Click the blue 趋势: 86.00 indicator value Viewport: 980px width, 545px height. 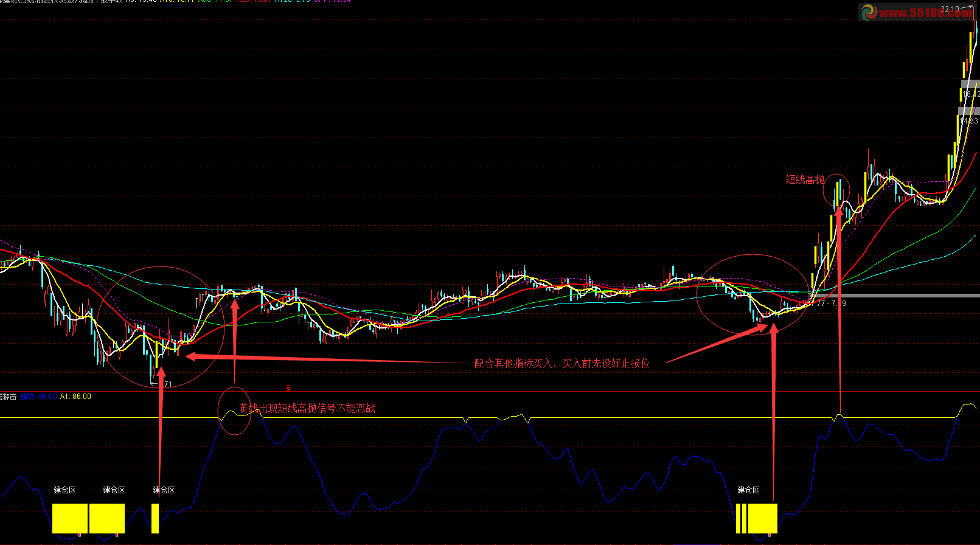38,397
